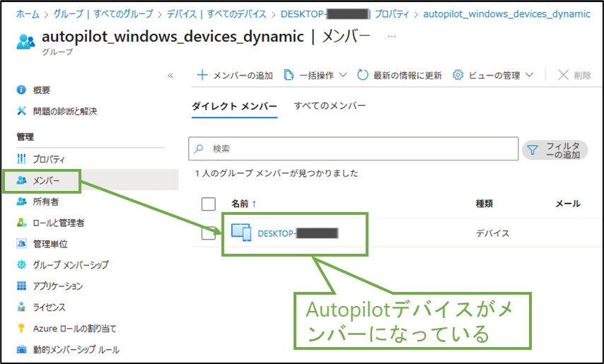
Task: Click the Azure ロールの割り当て key icon
Action: pyautogui.click(x=21, y=328)
